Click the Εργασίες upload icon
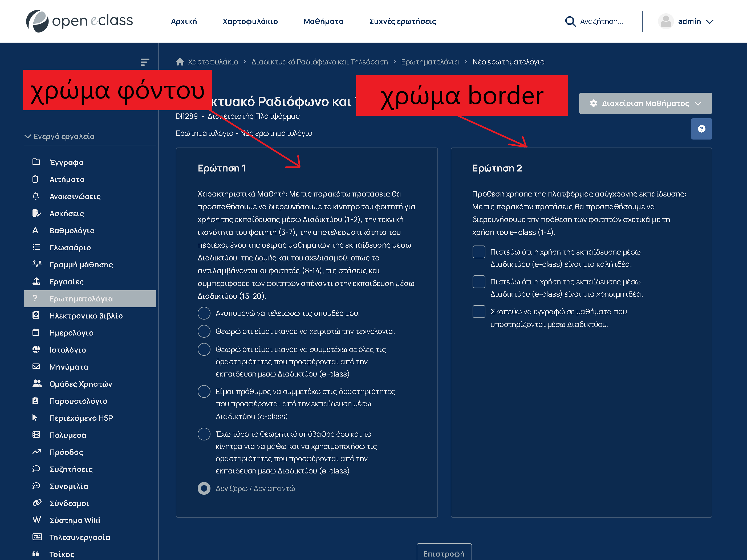 (x=36, y=281)
